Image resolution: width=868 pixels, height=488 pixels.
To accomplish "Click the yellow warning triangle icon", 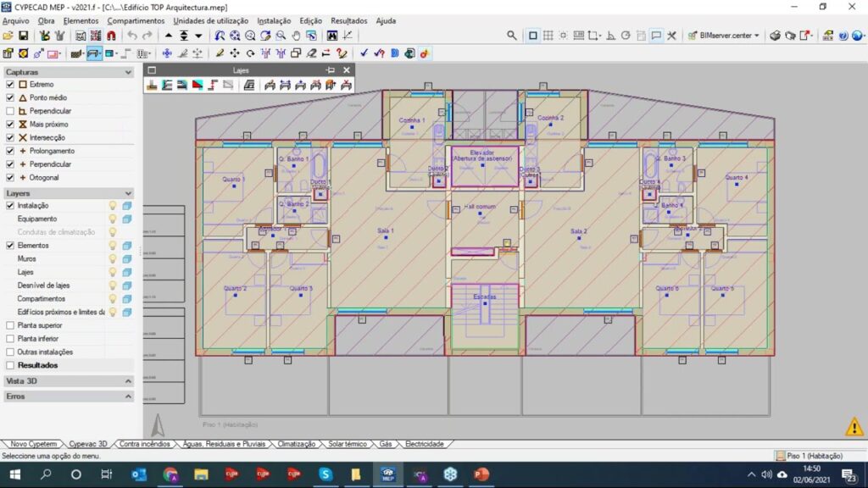I will (x=854, y=426).
